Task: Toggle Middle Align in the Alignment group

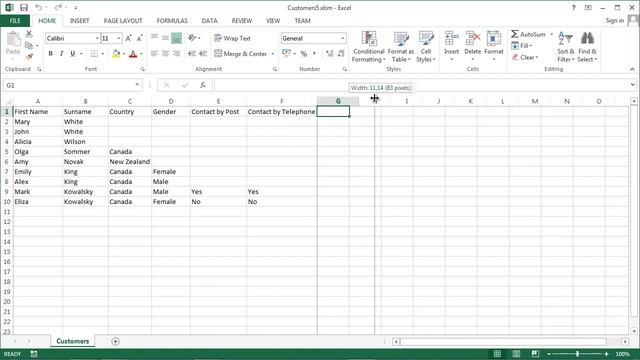Action: click(165, 38)
